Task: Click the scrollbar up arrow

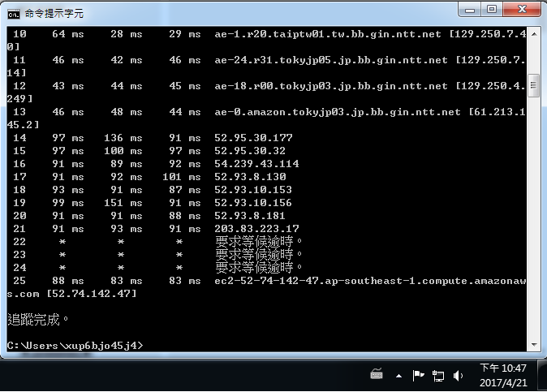Action: tap(534, 34)
